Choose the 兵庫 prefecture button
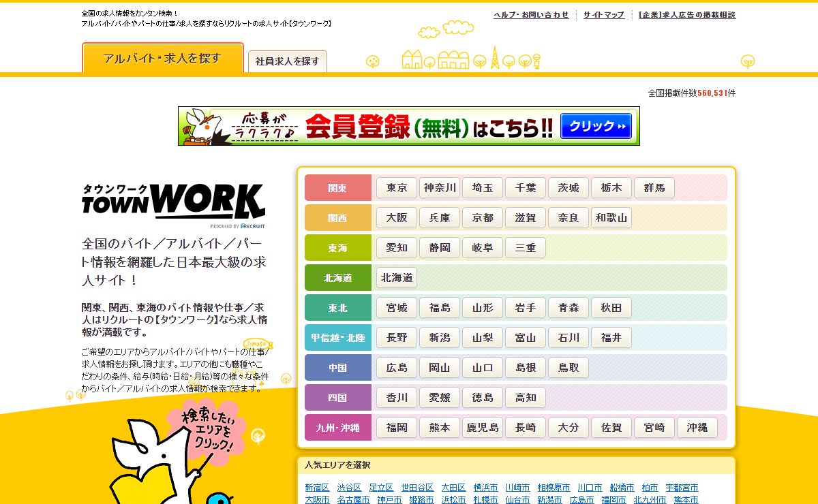818x504 pixels. [440, 218]
